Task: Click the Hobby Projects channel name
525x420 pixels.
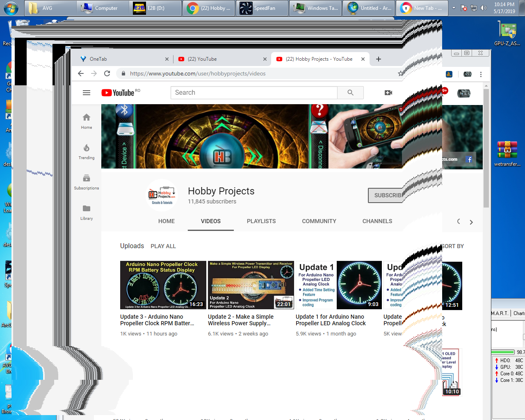Action: 221,191
